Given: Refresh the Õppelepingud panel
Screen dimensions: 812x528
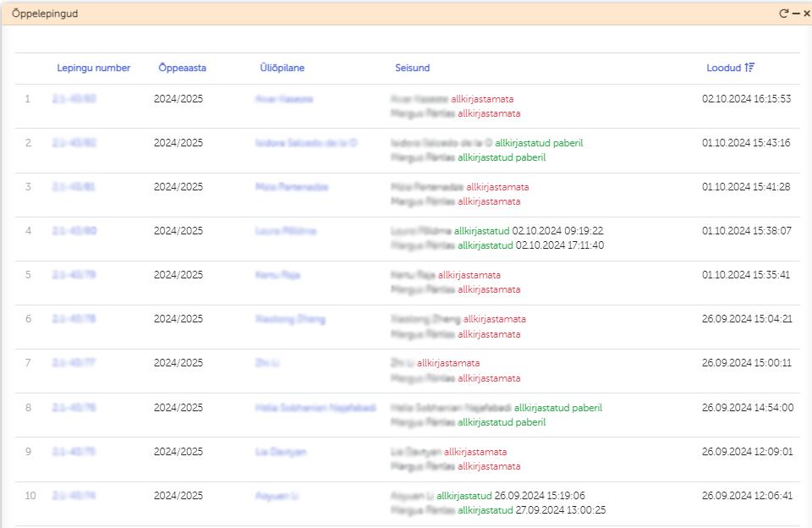Looking at the screenshot, I should click(783, 14).
